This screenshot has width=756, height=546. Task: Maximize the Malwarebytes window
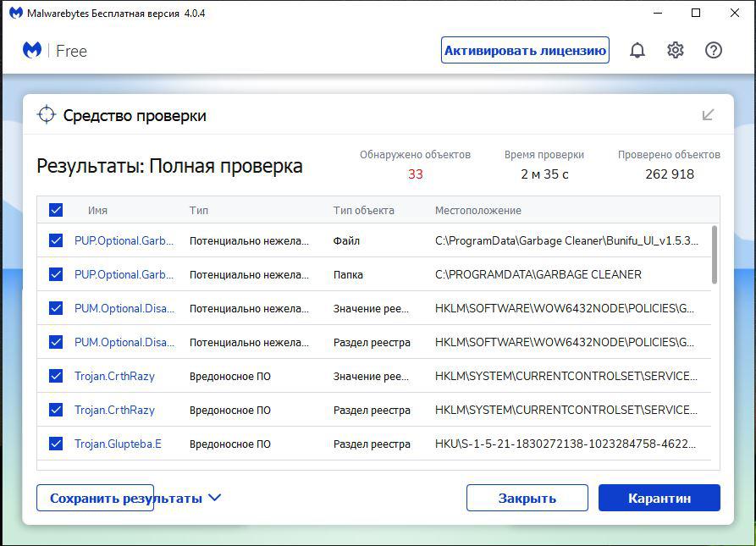coord(696,14)
